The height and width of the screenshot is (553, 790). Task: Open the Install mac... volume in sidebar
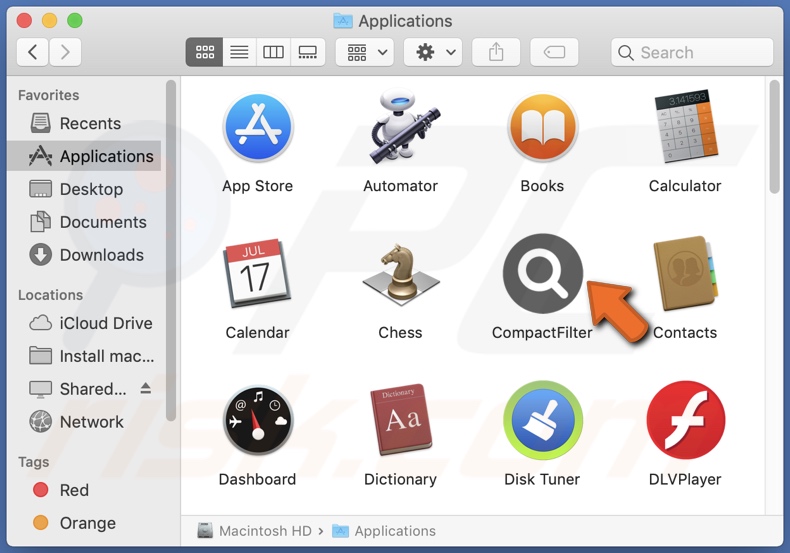pyautogui.click(x=84, y=356)
